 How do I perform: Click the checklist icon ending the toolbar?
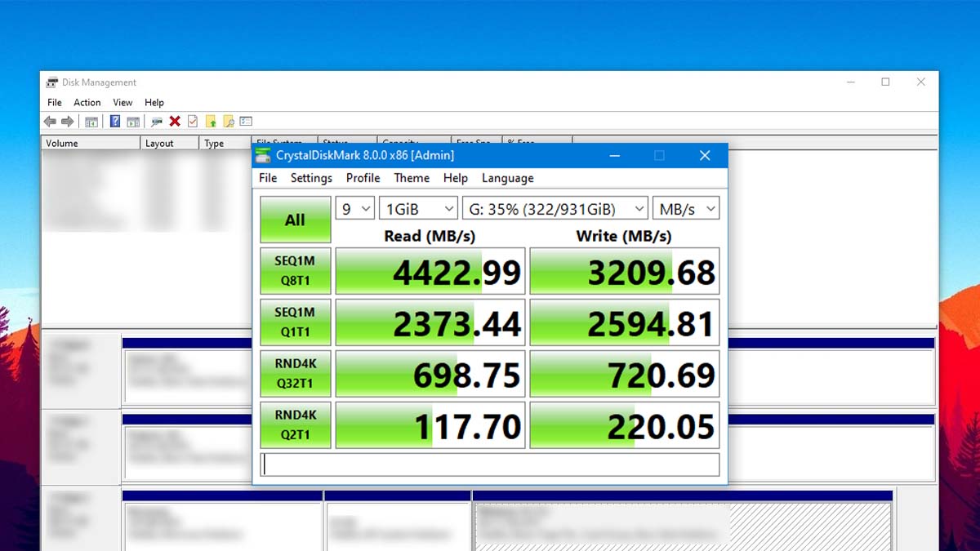pos(246,122)
